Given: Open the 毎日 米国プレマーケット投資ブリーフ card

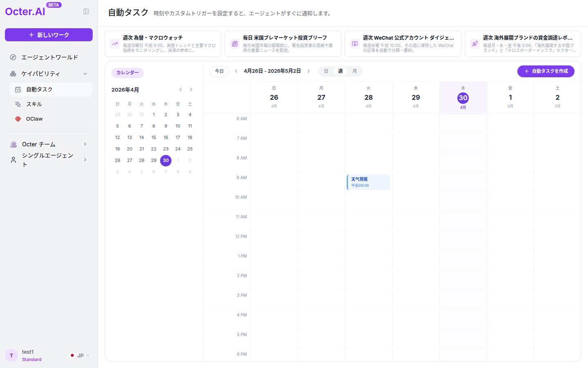Looking at the screenshot, I should click(x=283, y=44).
